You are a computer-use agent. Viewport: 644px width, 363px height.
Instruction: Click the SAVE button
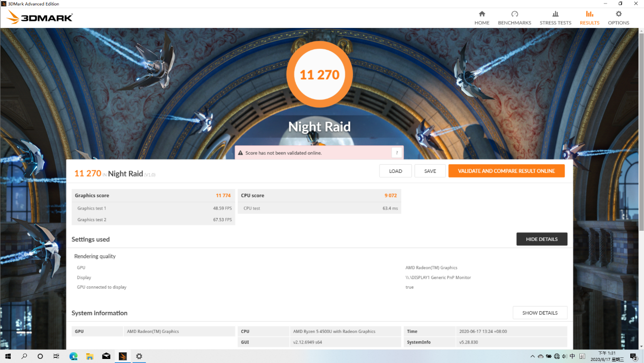coord(430,171)
